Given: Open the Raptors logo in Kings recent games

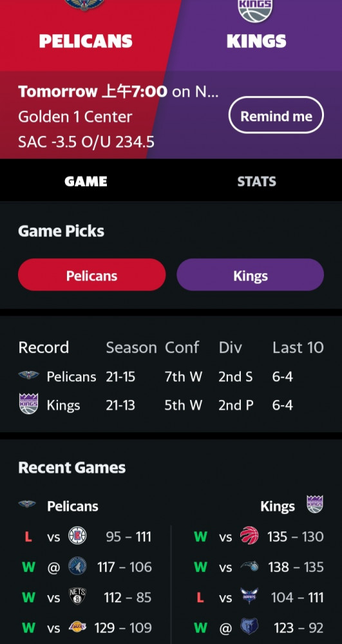Looking at the screenshot, I should 249,536.
